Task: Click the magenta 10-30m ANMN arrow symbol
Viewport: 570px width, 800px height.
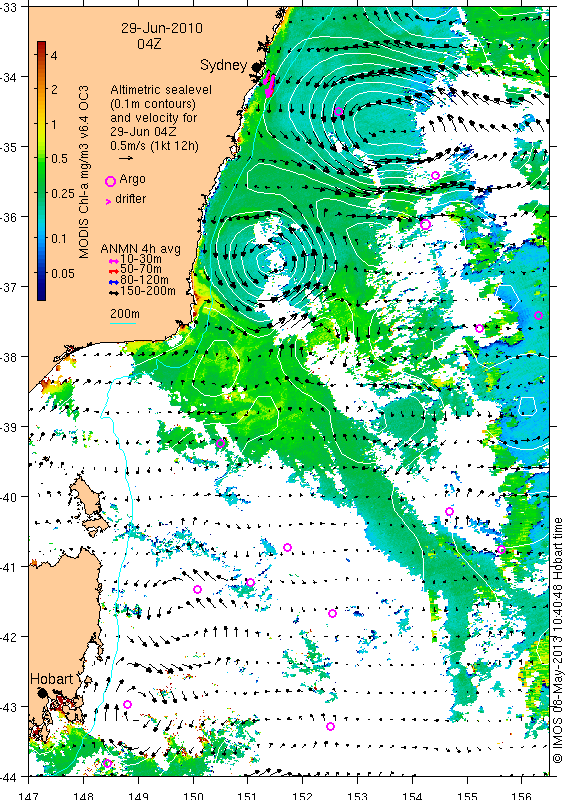Action: pyautogui.click(x=114, y=260)
